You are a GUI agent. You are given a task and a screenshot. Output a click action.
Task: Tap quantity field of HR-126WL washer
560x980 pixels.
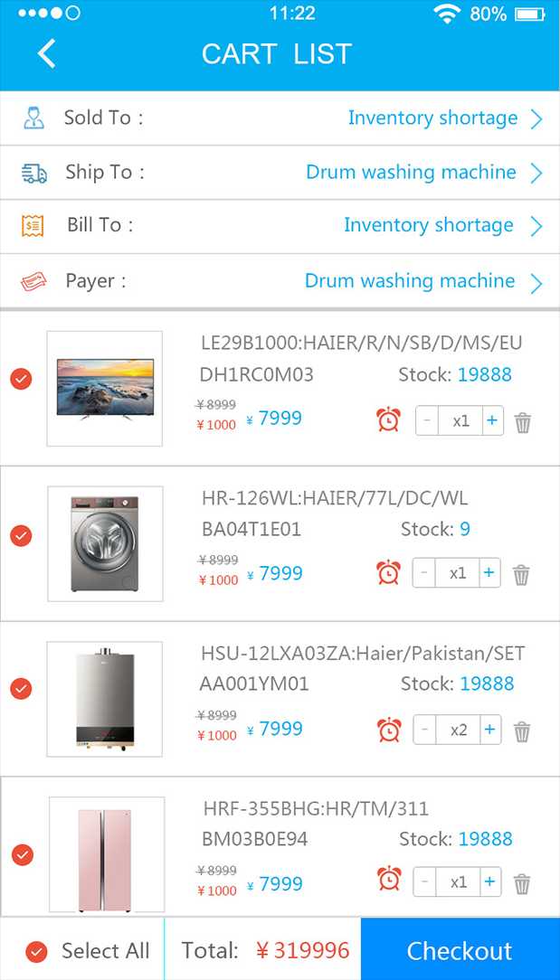[x=459, y=573]
